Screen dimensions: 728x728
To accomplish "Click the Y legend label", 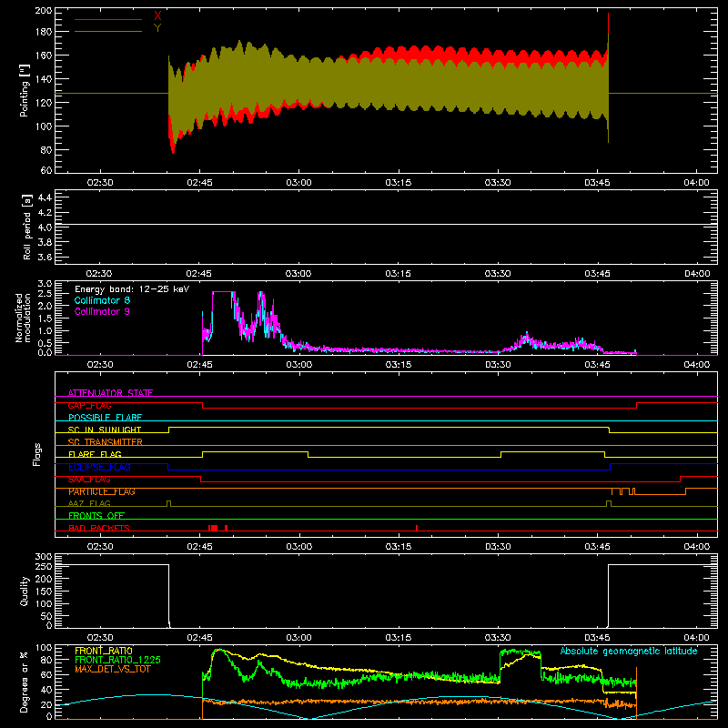I will click(x=157, y=28).
